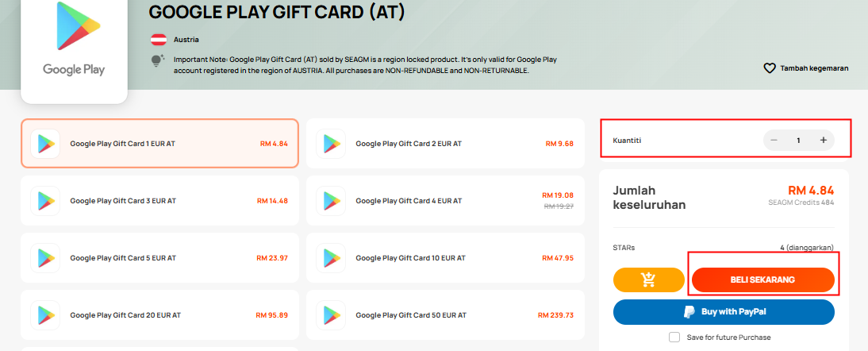Choose the Gift Card 4 EUR AT option
Image resolution: width=868 pixels, height=351 pixels.
pyautogui.click(x=445, y=200)
